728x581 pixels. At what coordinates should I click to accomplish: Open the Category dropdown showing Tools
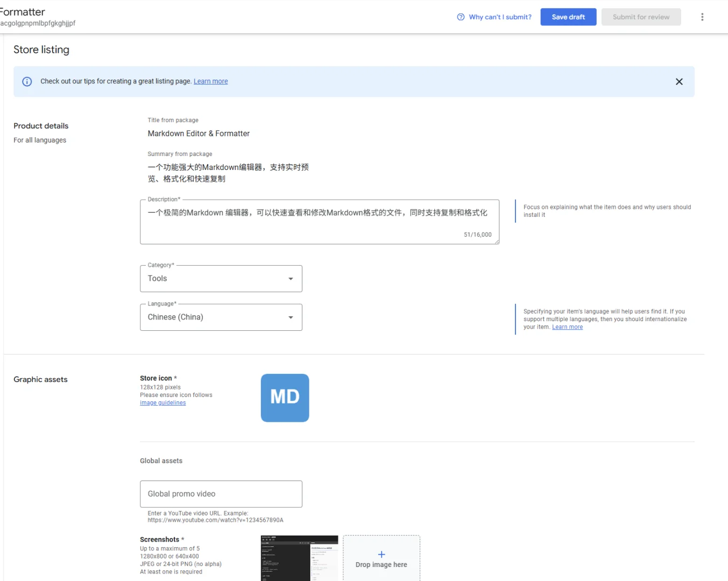tap(221, 278)
